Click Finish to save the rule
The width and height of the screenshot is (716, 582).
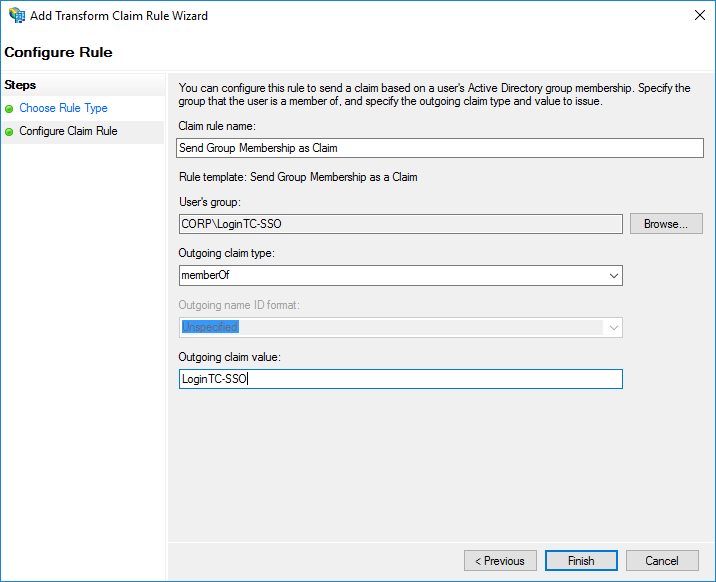click(x=581, y=561)
